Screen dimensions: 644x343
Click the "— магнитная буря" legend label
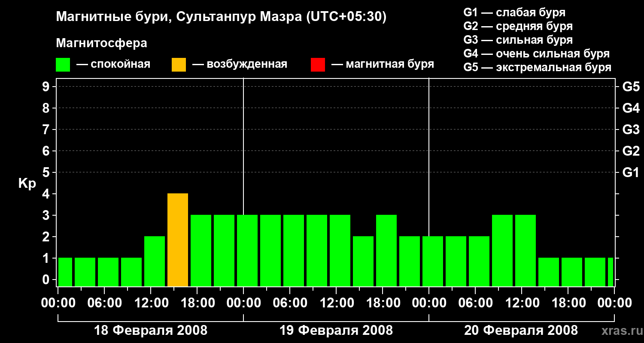383,64
